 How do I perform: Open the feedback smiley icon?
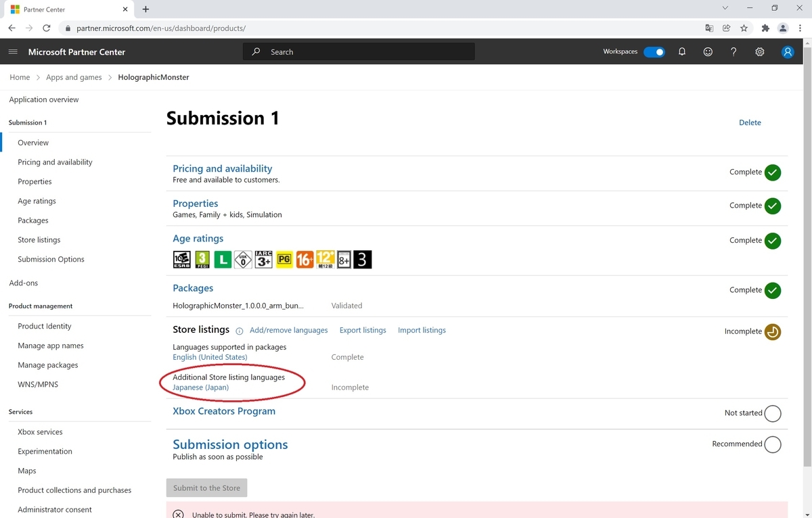click(708, 52)
